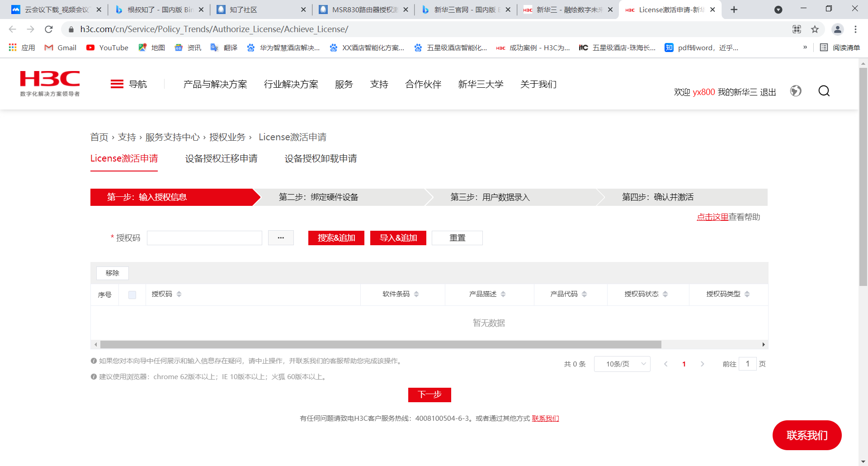Open the 华为智慧酒店解决 bookmark

pos(283,48)
